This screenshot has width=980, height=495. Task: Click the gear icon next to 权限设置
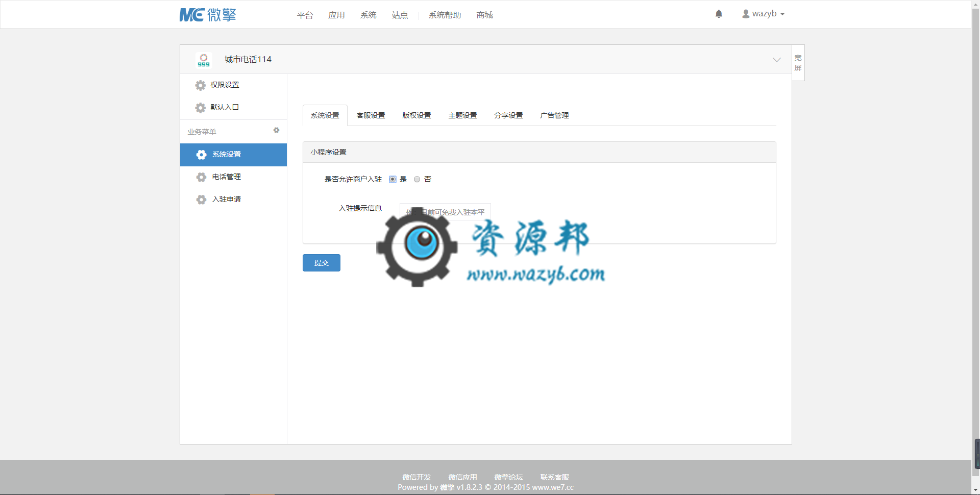(201, 85)
